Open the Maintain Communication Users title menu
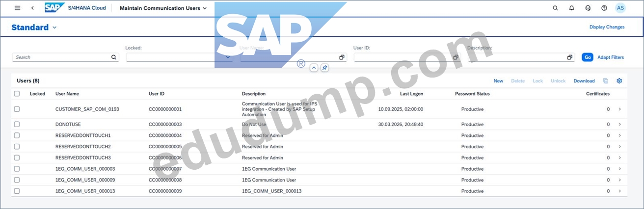Screen dimensions: 644x209 163,8
